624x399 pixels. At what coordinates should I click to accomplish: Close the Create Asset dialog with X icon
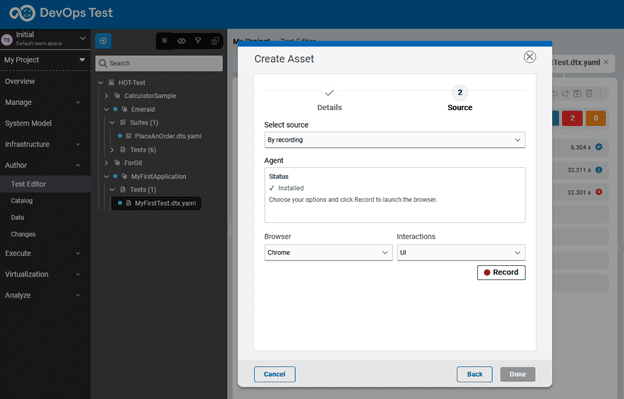pyautogui.click(x=530, y=57)
